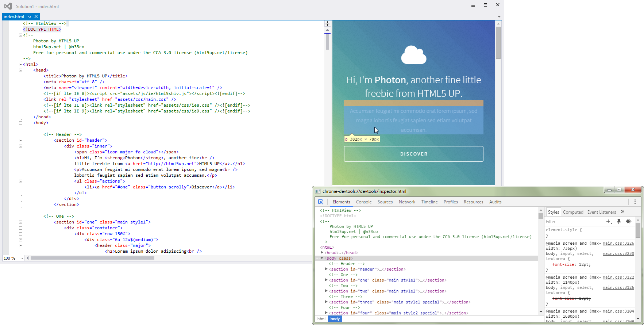Viewport: 644px width, 325px height.
Task: Expand section id="four" node in DevTools
Action: [x=326, y=313]
